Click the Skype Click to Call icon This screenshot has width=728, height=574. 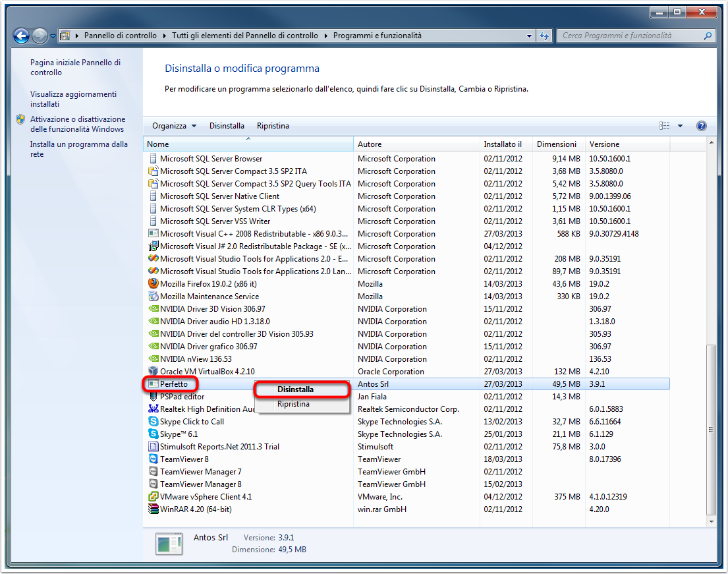(154, 421)
